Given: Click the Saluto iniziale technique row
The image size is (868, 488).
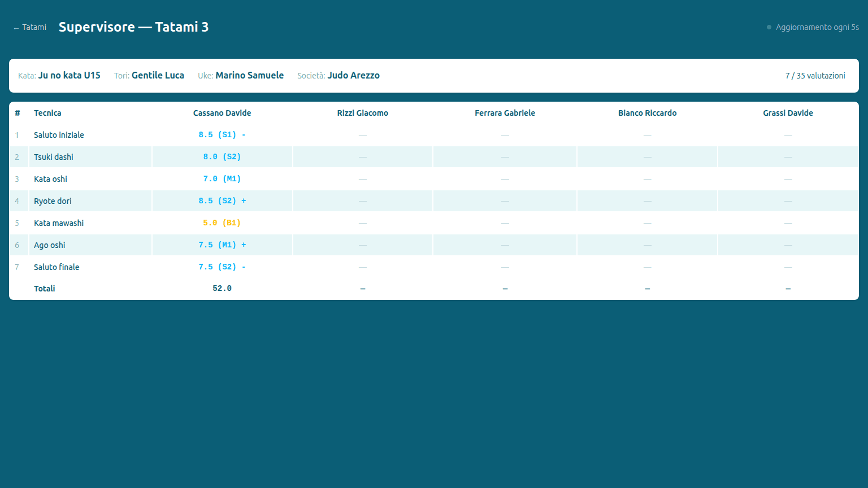Looking at the screenshot, I should click(434, 135).
